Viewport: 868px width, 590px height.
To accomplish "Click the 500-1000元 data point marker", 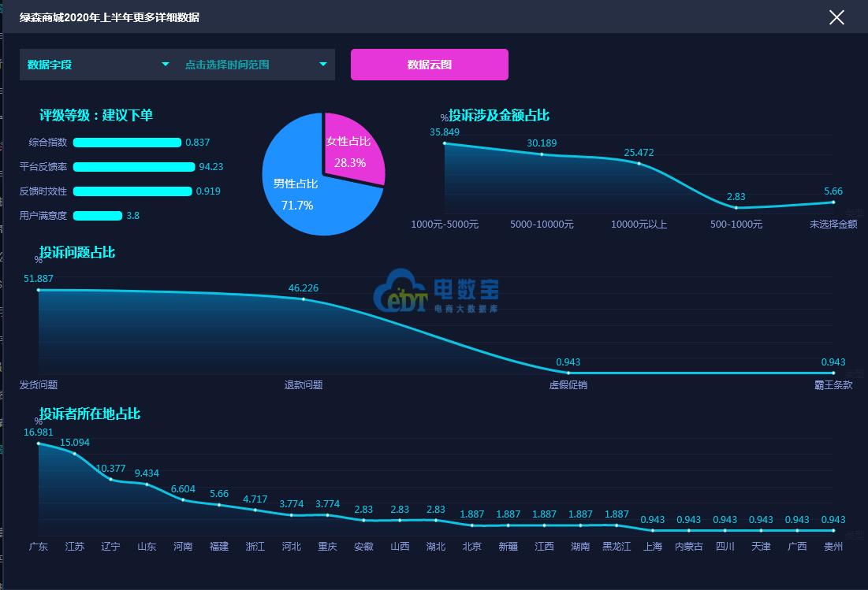I will 735,207.
